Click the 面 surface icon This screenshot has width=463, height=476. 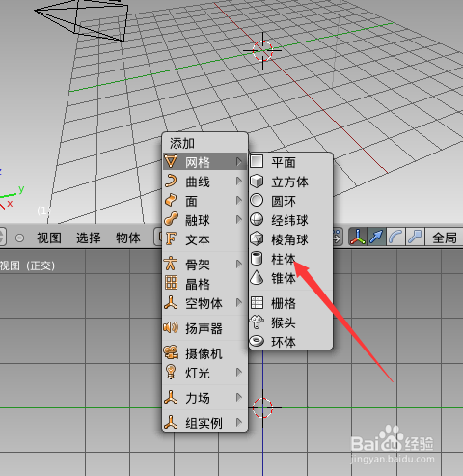pyautogui.click(x=171, y=200)
